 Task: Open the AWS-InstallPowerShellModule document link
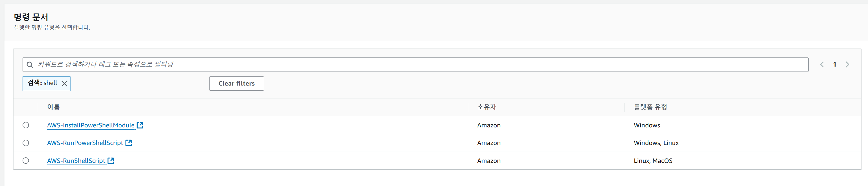coord(91,125)
